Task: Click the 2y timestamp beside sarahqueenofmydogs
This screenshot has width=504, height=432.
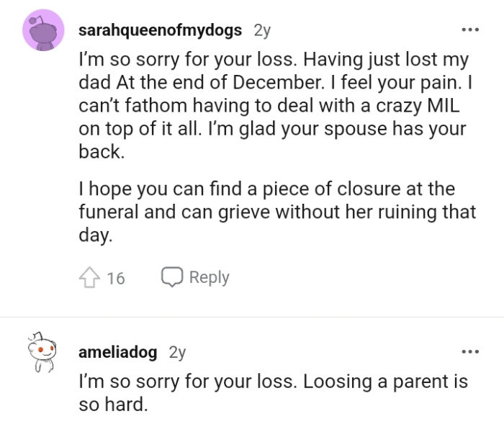Action: click(262, 31)
